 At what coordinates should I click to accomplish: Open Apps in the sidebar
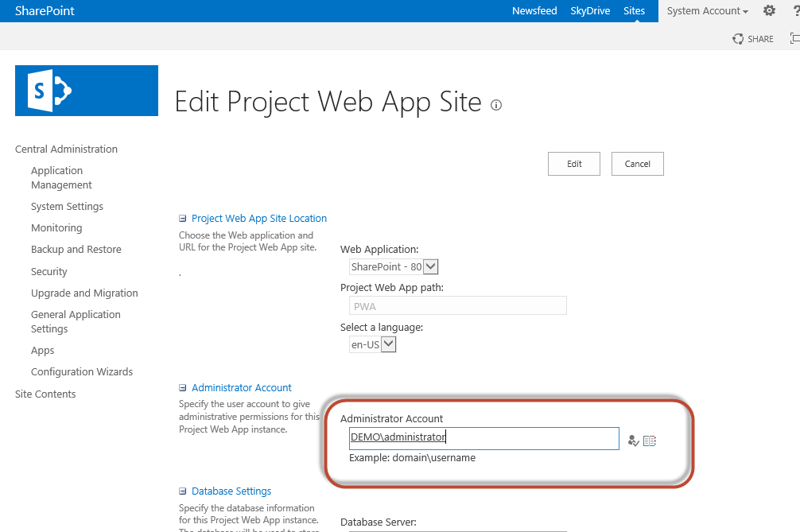pos(42,351)
